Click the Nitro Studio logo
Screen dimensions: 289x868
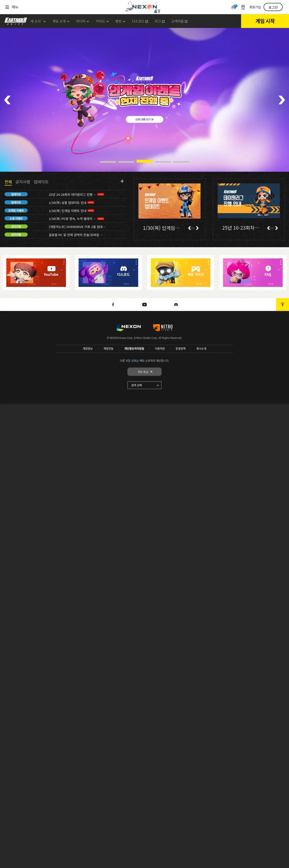163,327
